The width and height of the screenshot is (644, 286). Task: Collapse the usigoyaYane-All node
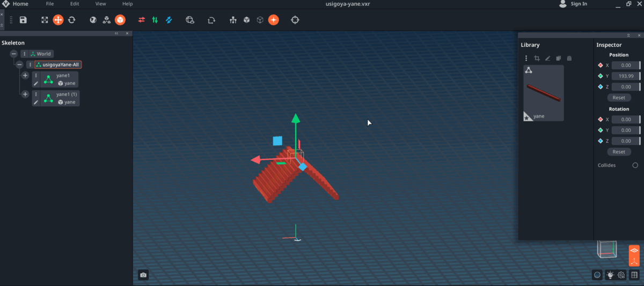(x=19, y=64)
